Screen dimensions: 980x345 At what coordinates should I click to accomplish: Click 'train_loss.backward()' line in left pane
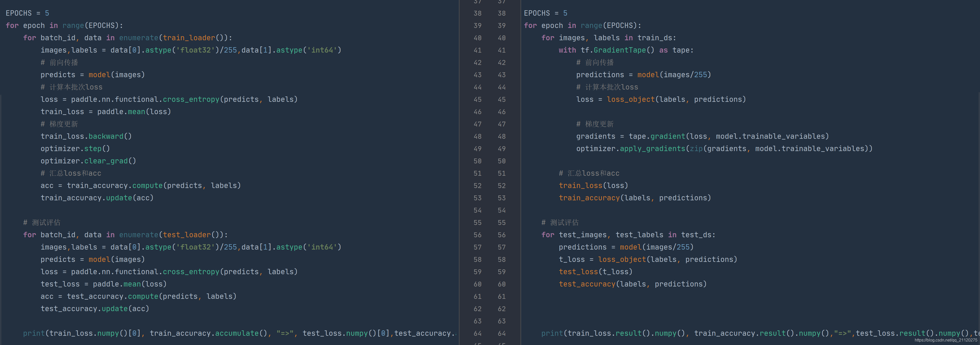[86, 136]
